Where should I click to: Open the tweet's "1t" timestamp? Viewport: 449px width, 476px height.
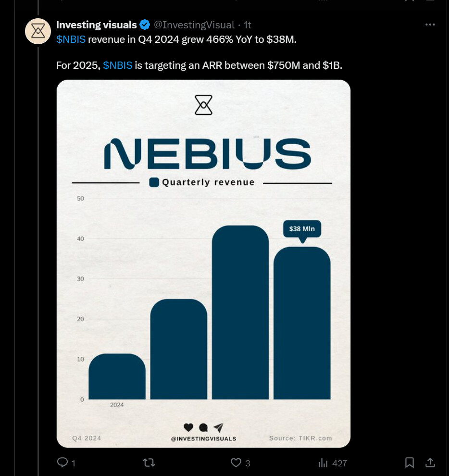click(x=248, y=25)
